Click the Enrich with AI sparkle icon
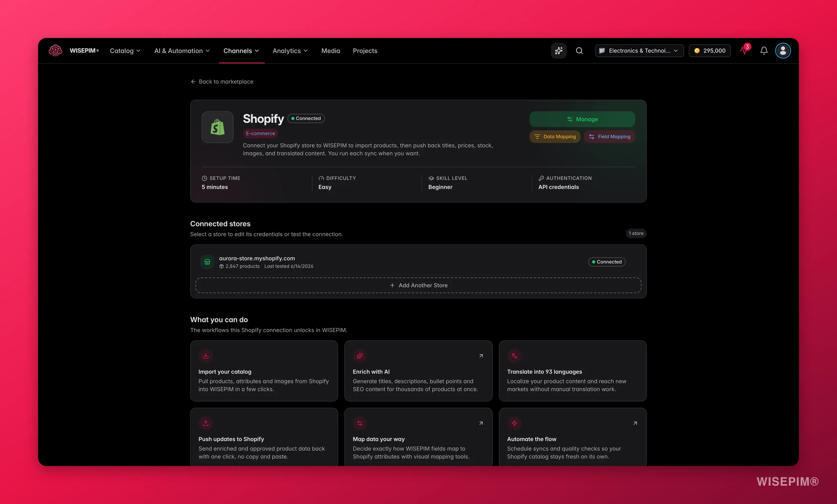 click(360, 356)
